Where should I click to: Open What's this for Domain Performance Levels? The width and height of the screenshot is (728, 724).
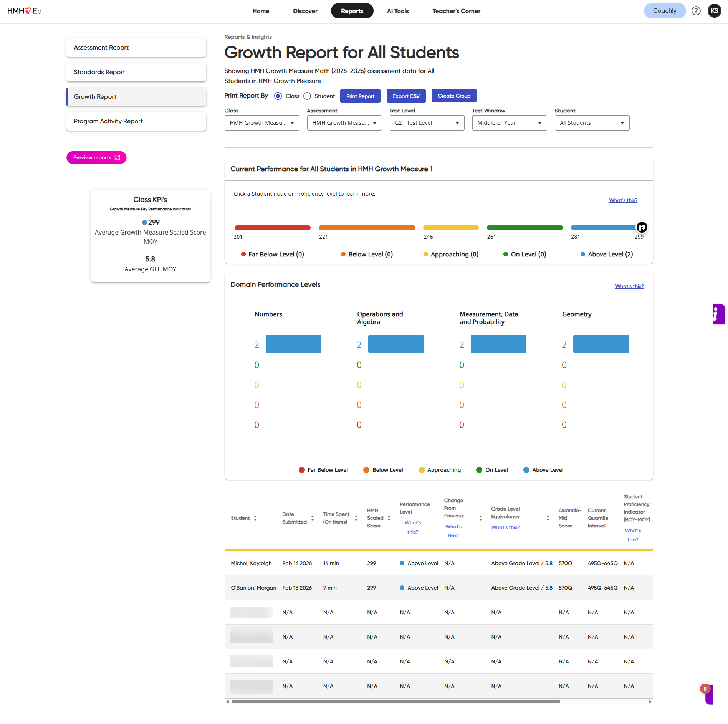(629, 286)
